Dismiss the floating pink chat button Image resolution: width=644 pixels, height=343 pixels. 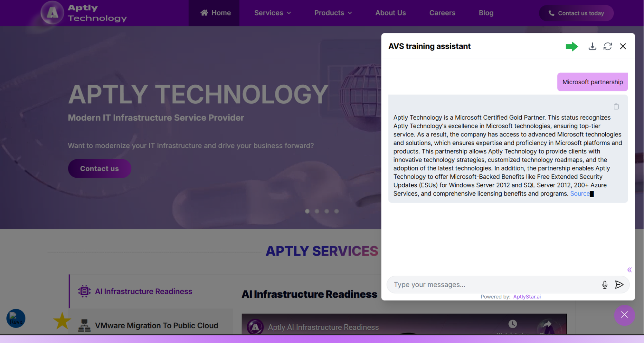[624, 315]
